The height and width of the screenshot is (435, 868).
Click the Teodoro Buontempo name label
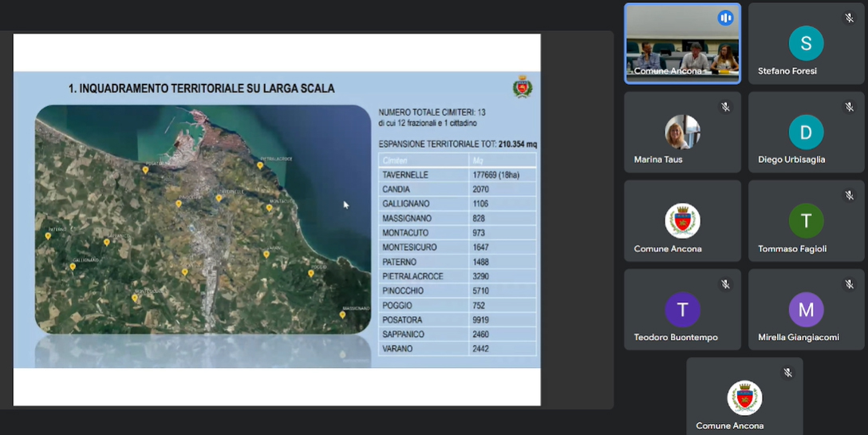[x=676, y=338]
